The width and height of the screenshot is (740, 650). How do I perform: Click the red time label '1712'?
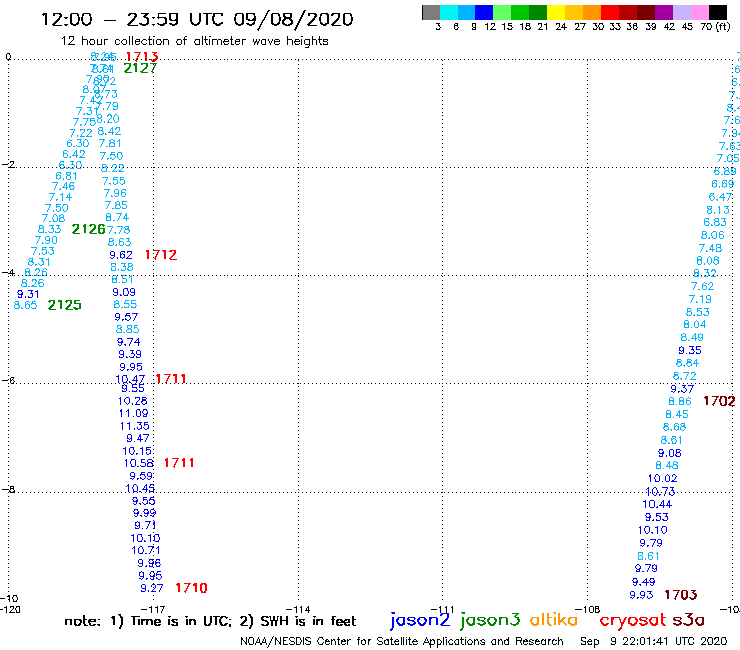(x=161, y=255)
